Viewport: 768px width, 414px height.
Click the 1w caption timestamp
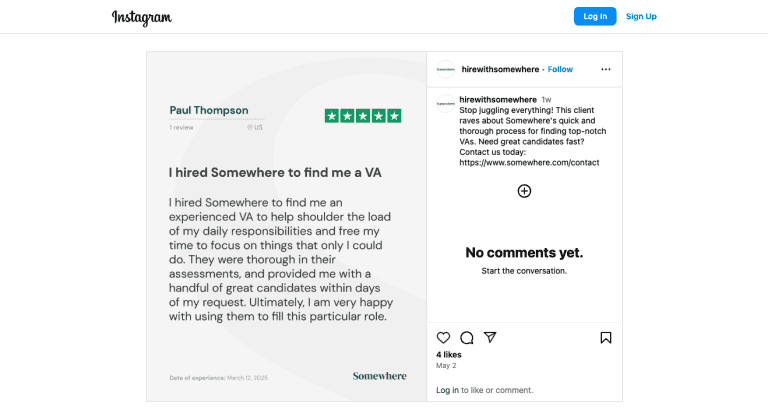coord(546,99)
